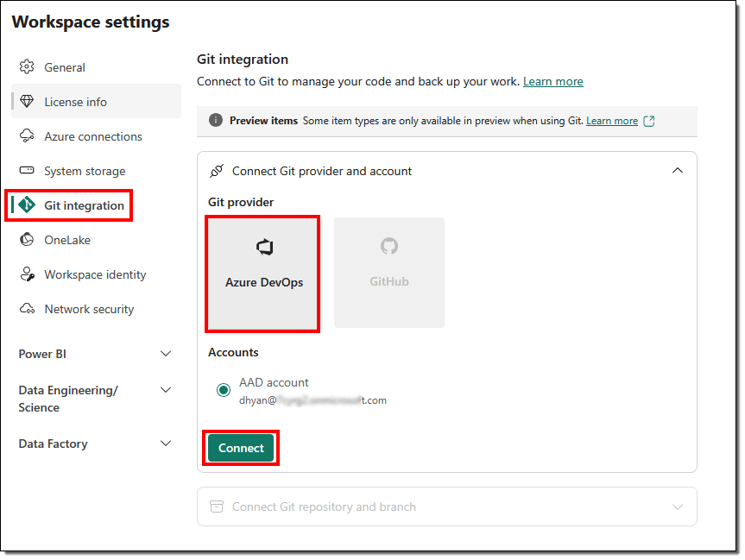Expand Connect Git repository and branch panel
This screenshot has width=745, height=560.
click(x=678, y=507)
